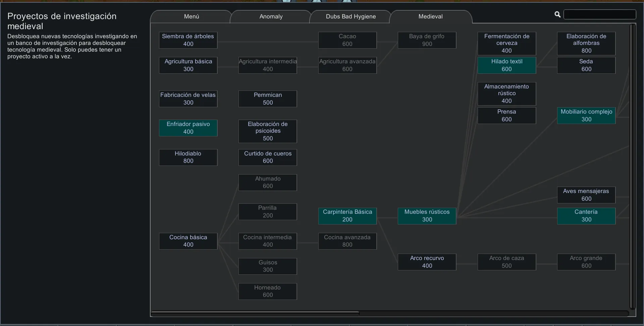Viewport: 644px width, 326px height.
Task: Pick the Cocina básica project
Action: pos(188,241)
